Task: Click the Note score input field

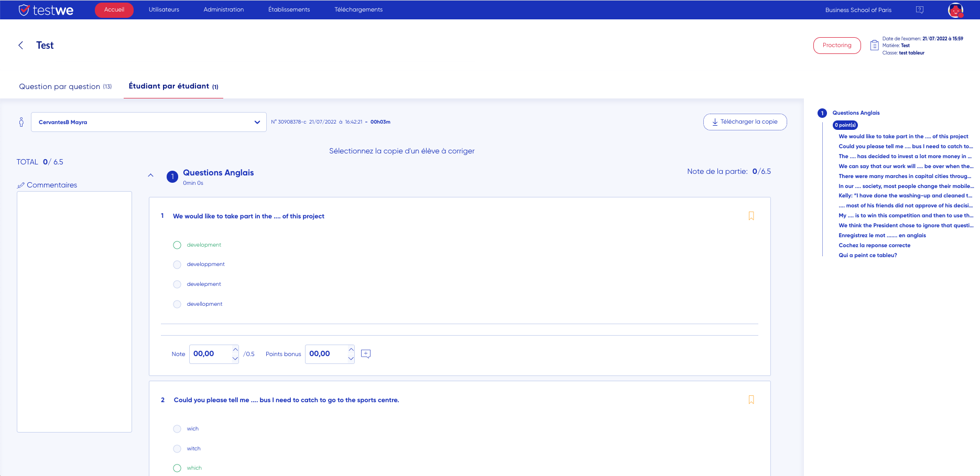Action: [x=211, y=354]
